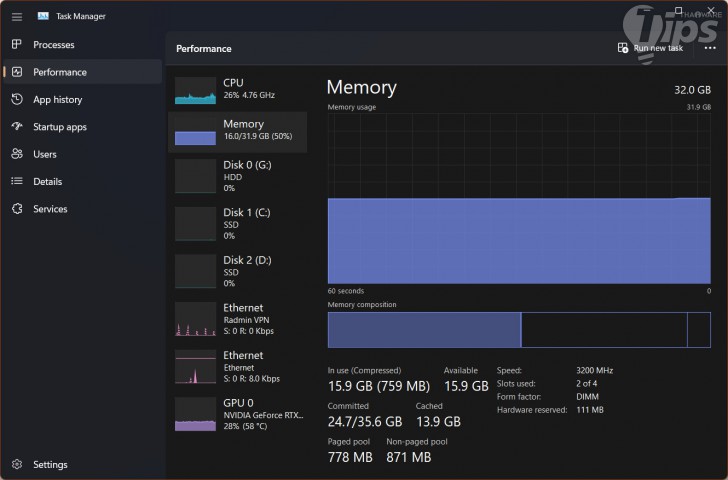The height and width of the screenshot is (480, 728).
Task: Click the Committed value 24.7/35.6 GB
Action: tap(365, 422)
